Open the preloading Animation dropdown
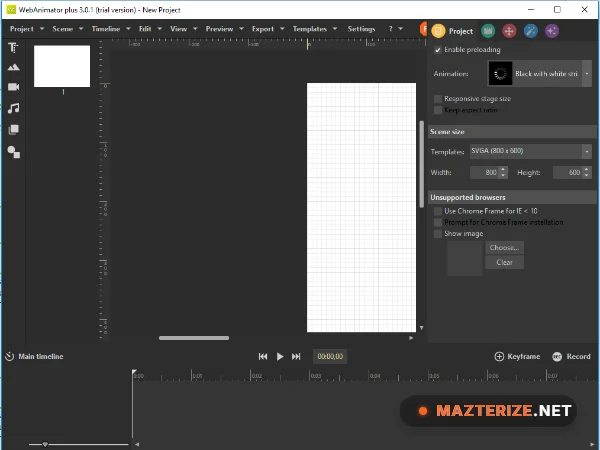The height and width of the screenshot is (450, 600). coord(587,73)
